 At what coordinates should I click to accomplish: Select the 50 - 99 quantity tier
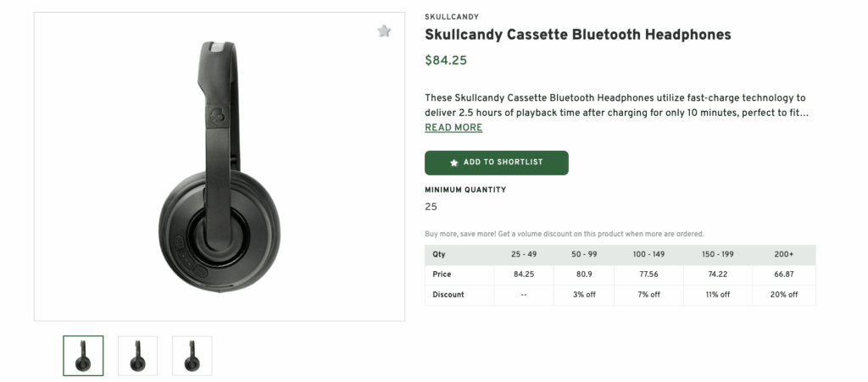pos(586,254)
